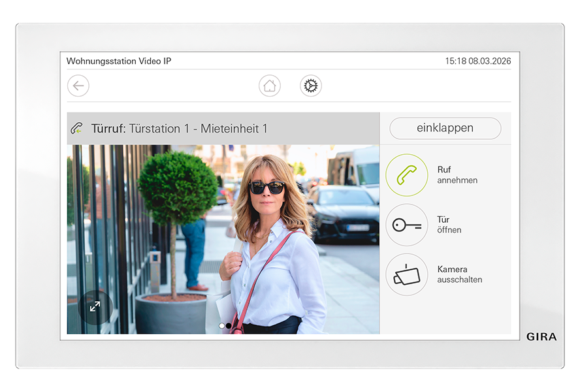Expand video to fullscreen with arrows icon
This screenshot has height=392, width=580.
pyautogui.click(x=95, y=306)
